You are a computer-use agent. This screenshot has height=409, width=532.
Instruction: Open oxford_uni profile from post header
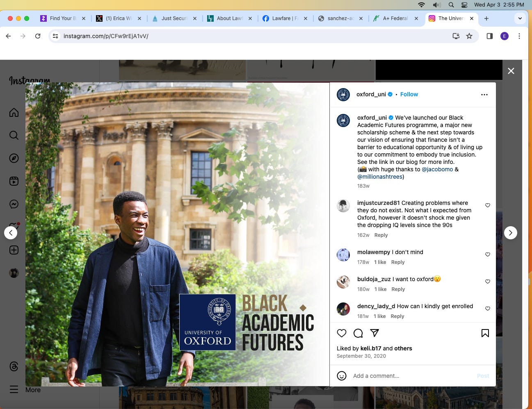click(371, 94)
